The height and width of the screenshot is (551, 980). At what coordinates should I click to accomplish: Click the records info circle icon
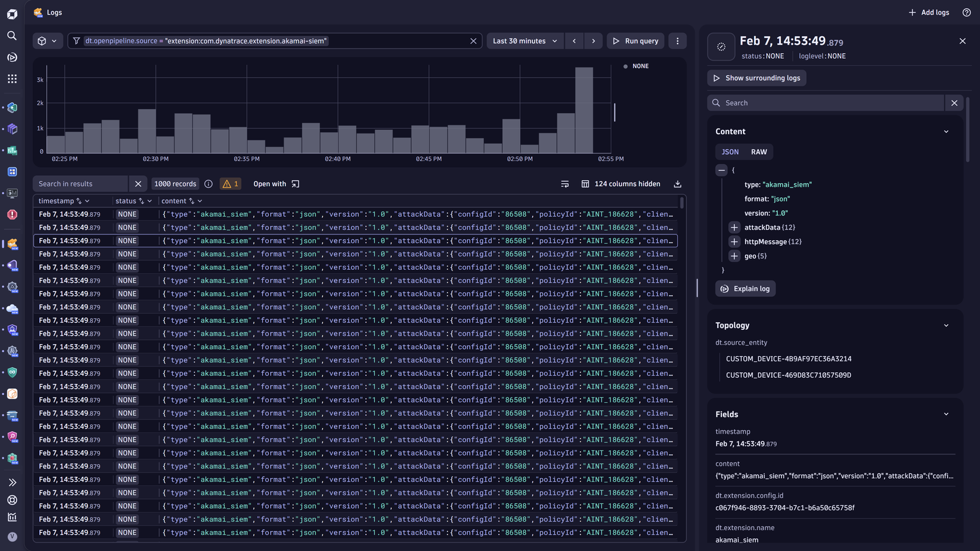tap(208, 184)
